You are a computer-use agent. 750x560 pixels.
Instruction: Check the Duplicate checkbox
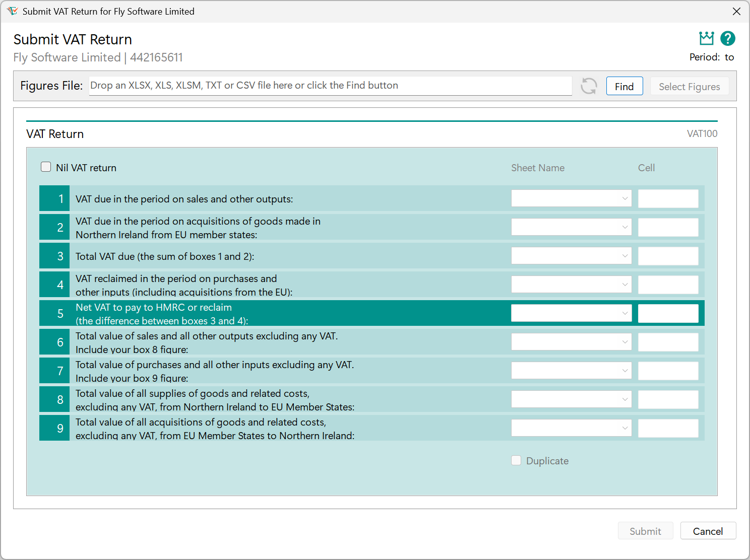click(x=516, y=460)
